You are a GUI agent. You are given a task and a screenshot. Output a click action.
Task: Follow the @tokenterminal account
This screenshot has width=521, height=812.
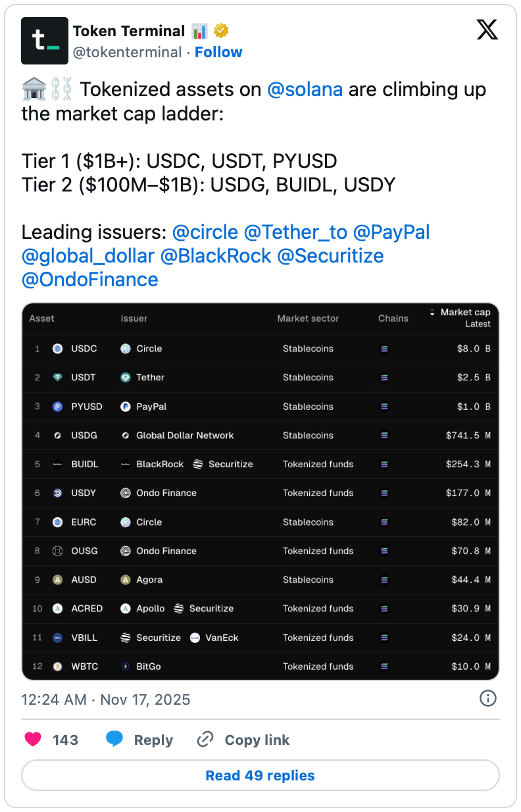[x=218, y=52]
